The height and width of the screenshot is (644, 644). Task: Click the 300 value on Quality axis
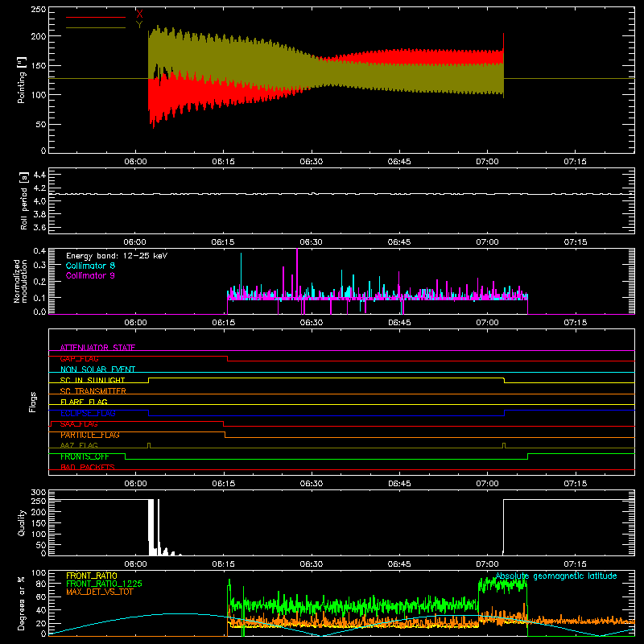click(39, 493)
